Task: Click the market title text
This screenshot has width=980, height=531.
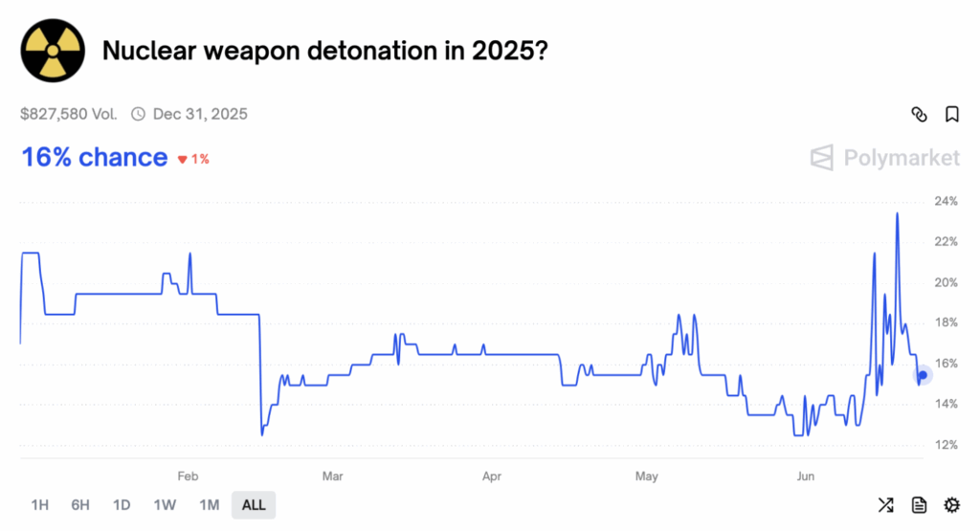Action: [x=325, y=51]
